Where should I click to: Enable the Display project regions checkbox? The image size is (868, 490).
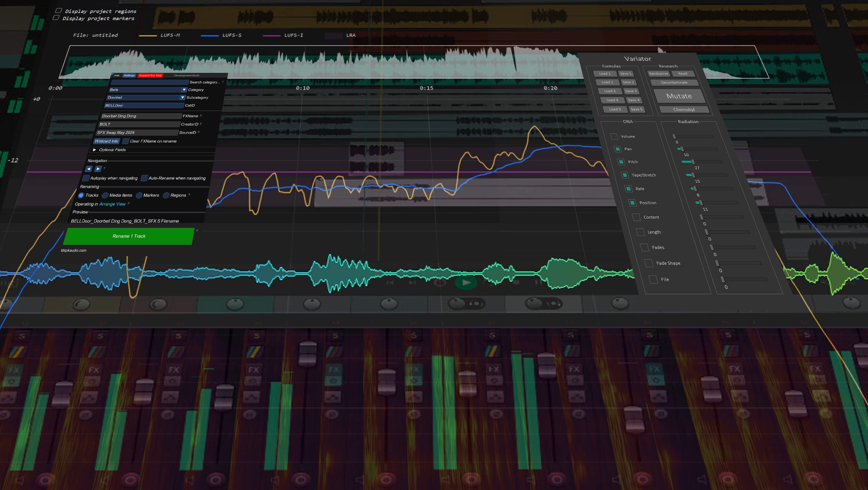click(59, 10)
